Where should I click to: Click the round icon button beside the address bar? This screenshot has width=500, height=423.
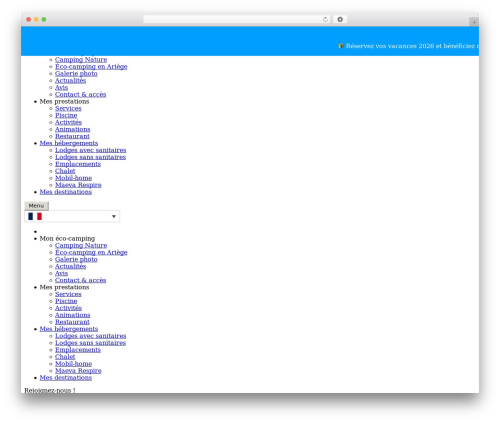pos(340,20)
